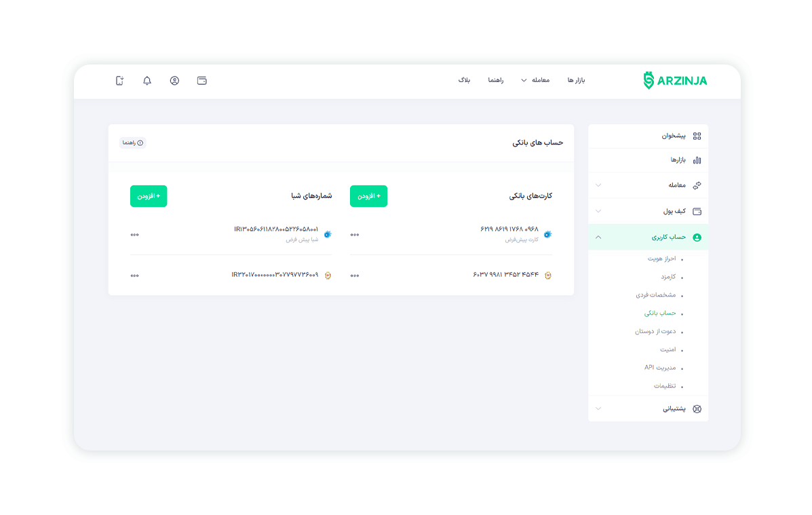
Task: Open بلاگ in top navigation
Action: [464, 80]
